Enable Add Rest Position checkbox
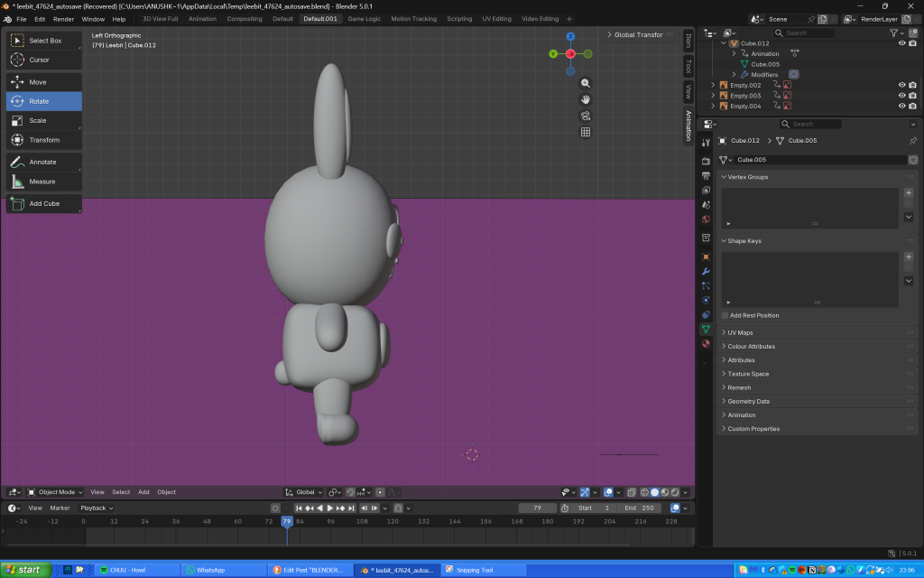This screenshot has width=924, height=578. pyautogui.click(x=725, y=315)
